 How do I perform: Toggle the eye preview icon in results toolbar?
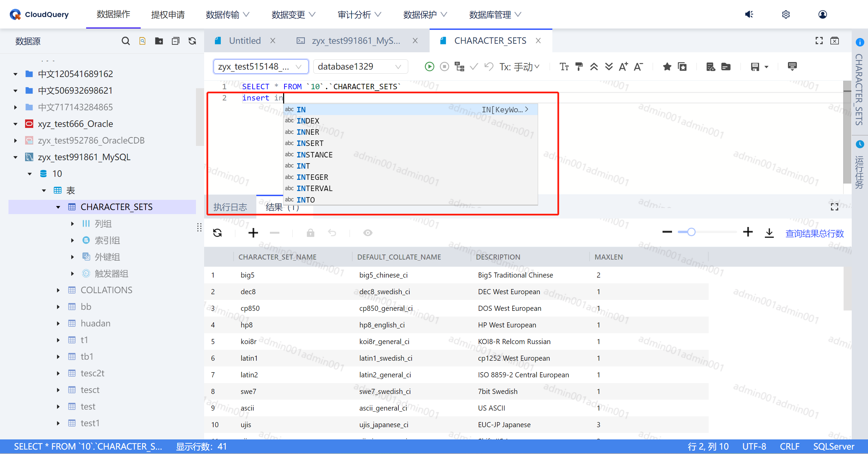point(368,233)
